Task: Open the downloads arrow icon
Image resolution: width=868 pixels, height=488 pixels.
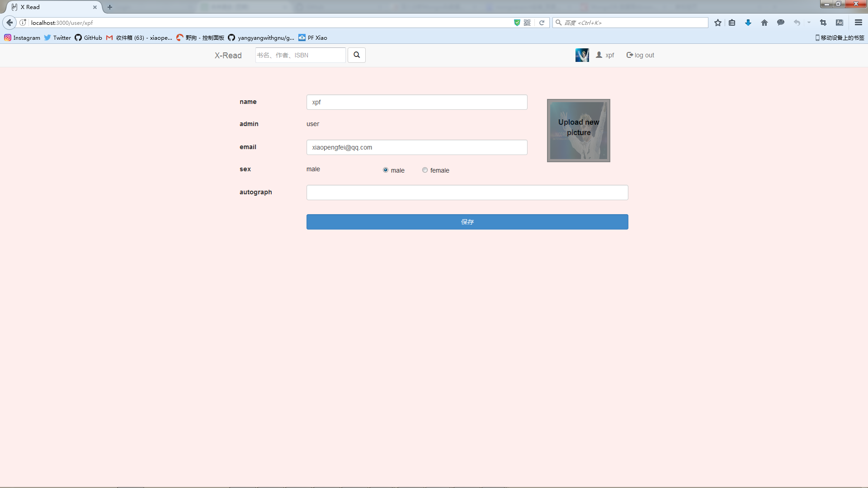Action: (x=748, y=23)
